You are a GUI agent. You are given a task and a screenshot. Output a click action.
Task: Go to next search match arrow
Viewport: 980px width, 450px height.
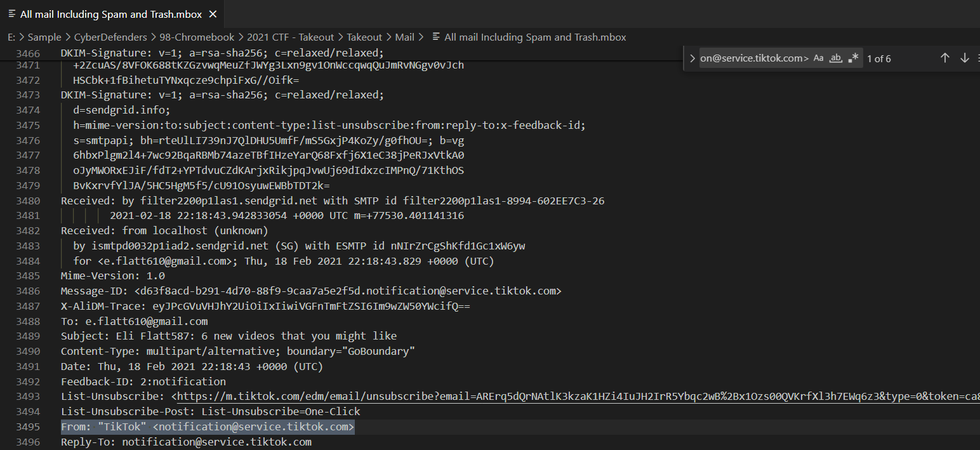click(965, 58)
